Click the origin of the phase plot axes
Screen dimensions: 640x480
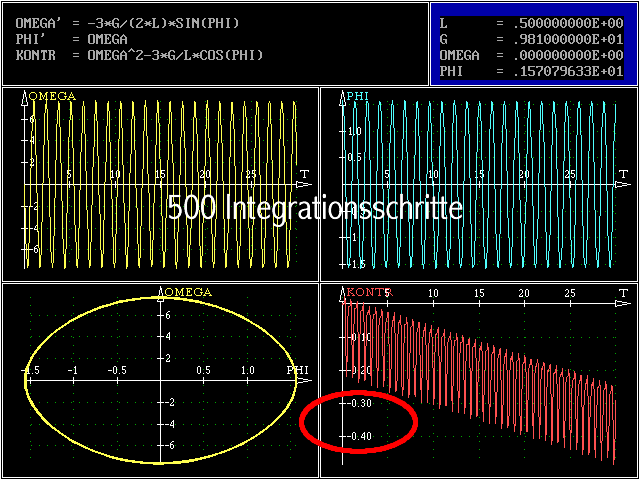coord(161,378)
